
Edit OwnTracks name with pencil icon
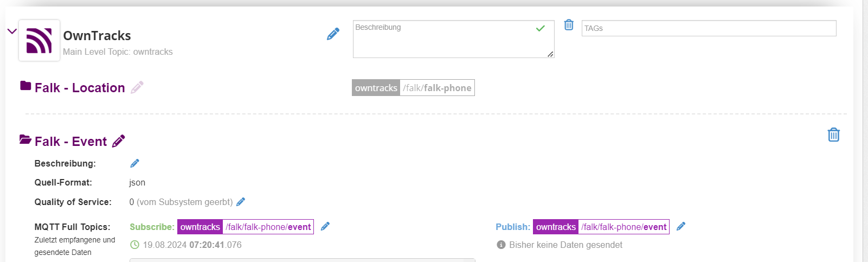tap(333, 34)
